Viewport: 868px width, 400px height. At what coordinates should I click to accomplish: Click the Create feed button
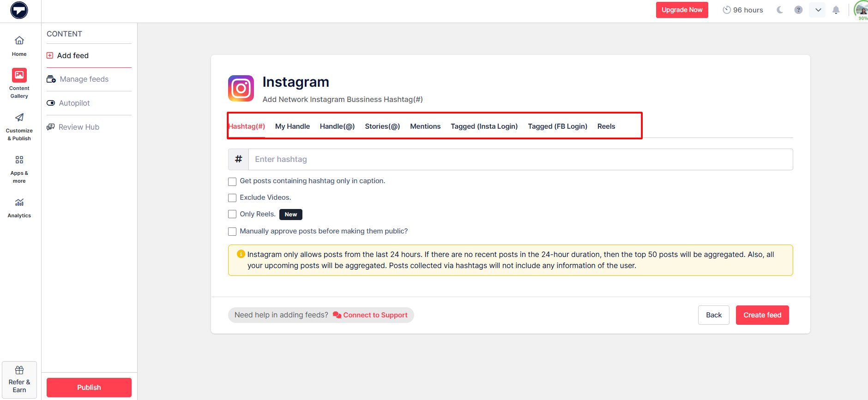click(x=762, y=315)
